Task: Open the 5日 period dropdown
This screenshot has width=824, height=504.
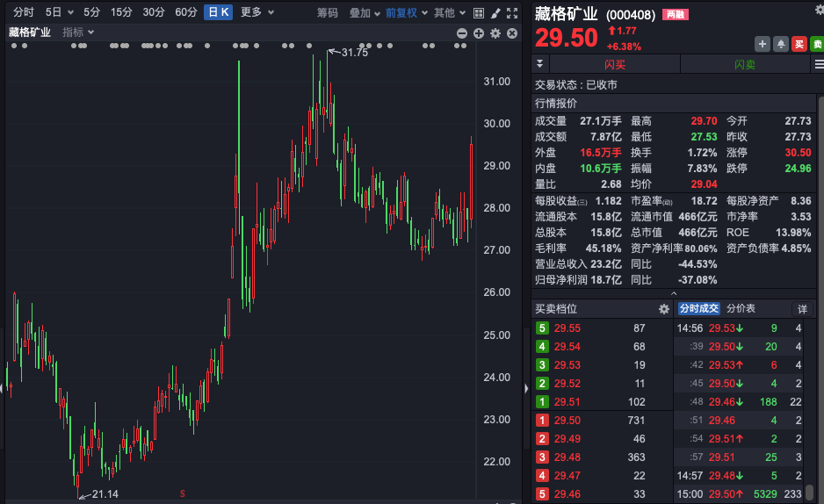Action: [x=58, y=12]
